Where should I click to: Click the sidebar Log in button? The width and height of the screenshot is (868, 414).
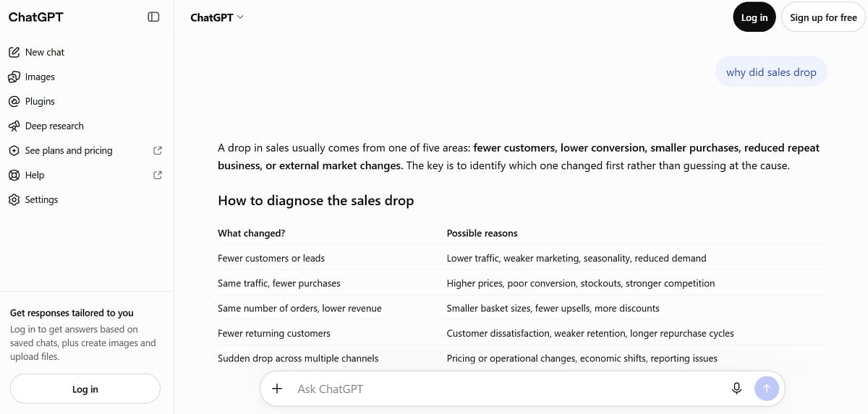85,389
